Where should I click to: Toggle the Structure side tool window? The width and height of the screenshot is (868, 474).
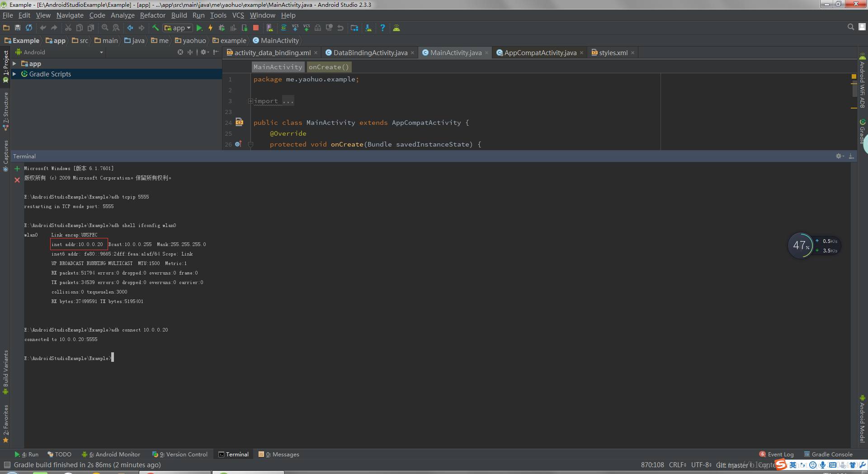5,111
